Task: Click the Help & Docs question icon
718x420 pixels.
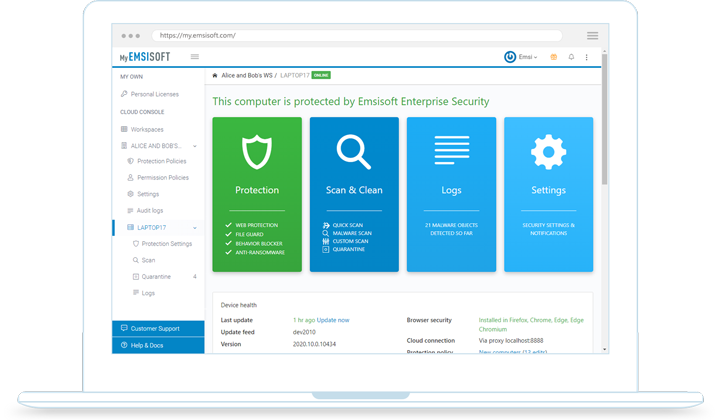Action: click(x=124, y=345)
